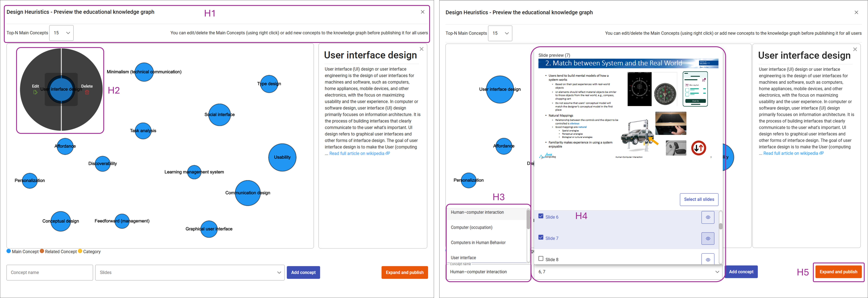Open the Read full article on wikipedia link in the left panel
Viewport: 868px width, 298px height.
(x=357, y=154)
